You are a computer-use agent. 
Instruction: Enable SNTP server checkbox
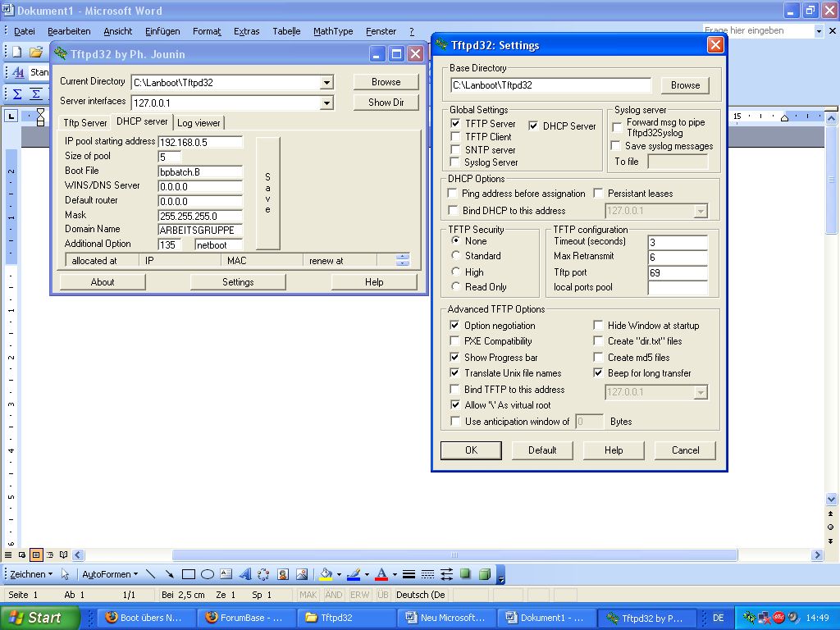click(x=455, y=149)
